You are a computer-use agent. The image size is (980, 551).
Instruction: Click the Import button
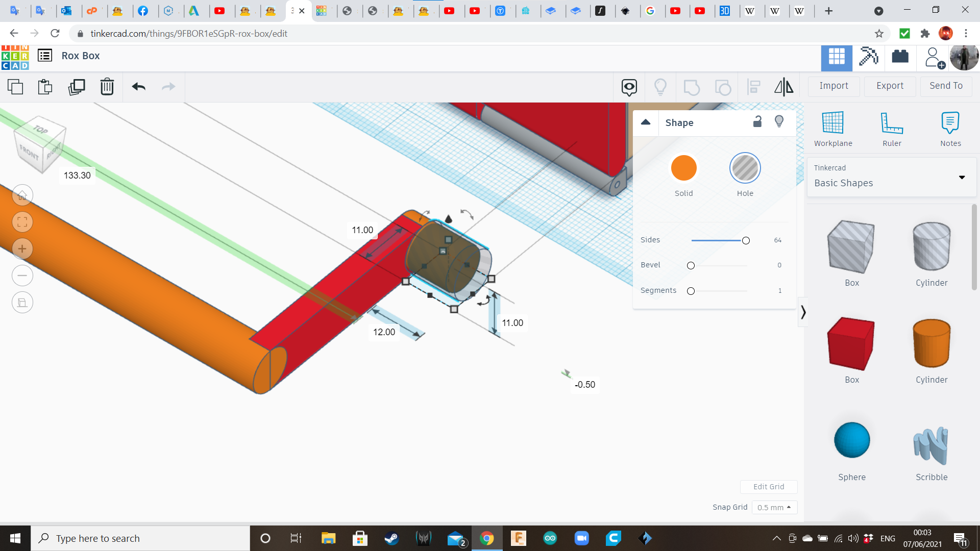834,86
